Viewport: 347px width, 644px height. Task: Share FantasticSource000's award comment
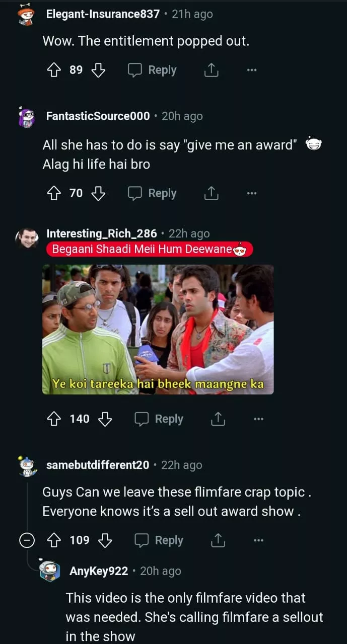click(x=211, y=193)
